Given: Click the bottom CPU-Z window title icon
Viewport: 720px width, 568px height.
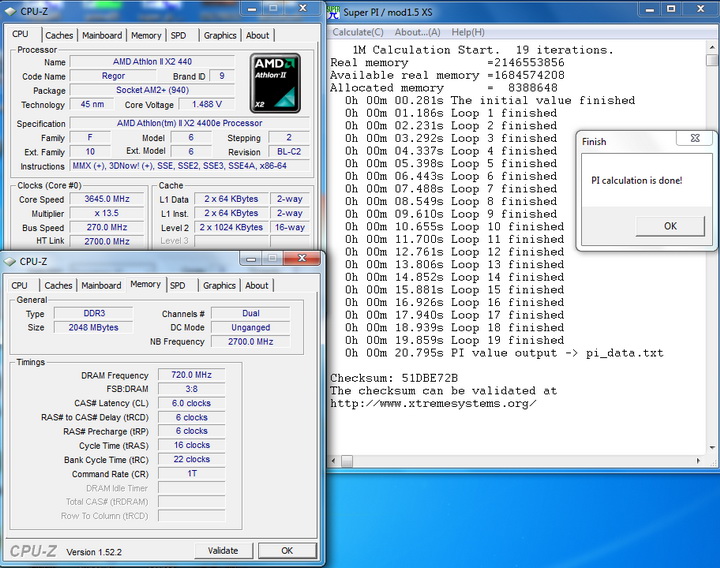Looking at the screenshot, I should click(x=10, y=261).
